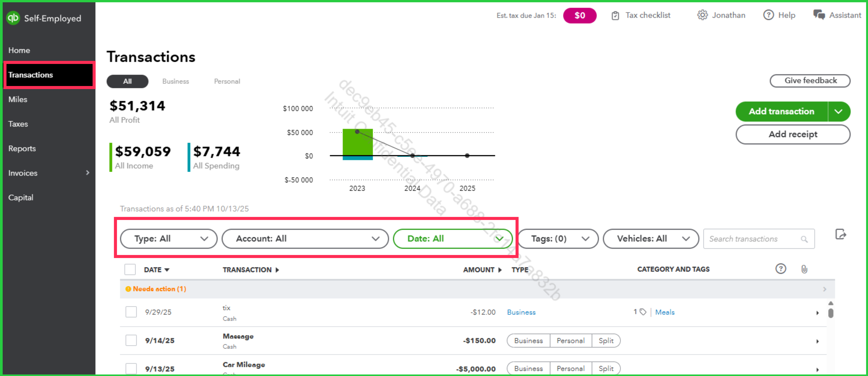868x376 pixels.
Task: Click the export transactions icon
Action: click(840, 234)
